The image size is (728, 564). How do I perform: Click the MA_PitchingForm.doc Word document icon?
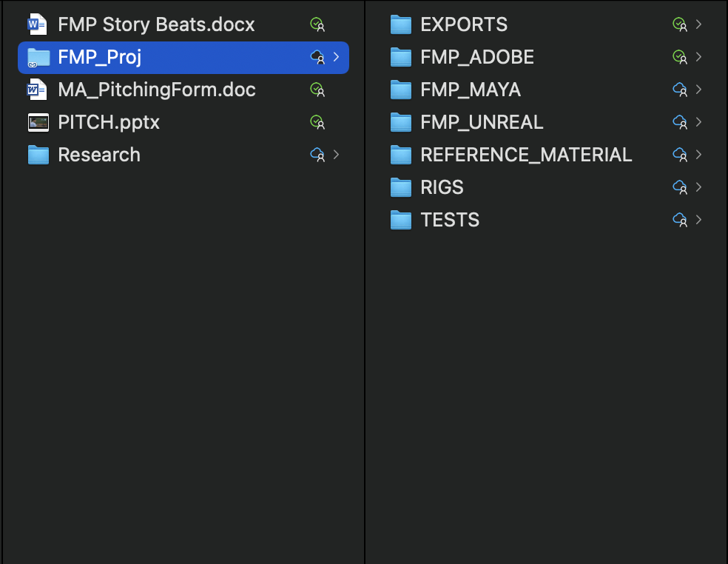point(37,90)
